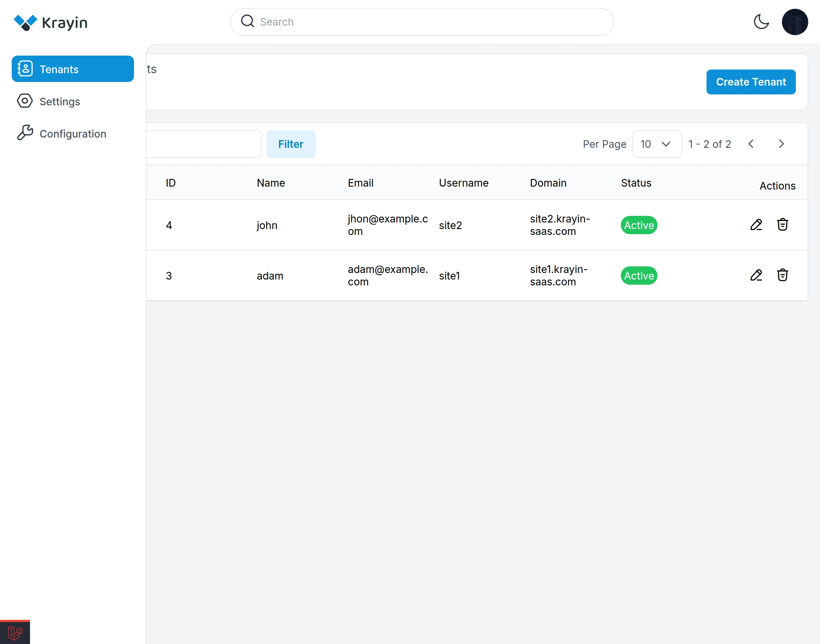Screen dimensions: 820x644
Task: Click the delete trash icon for john
Action: (x=782, y=225)
